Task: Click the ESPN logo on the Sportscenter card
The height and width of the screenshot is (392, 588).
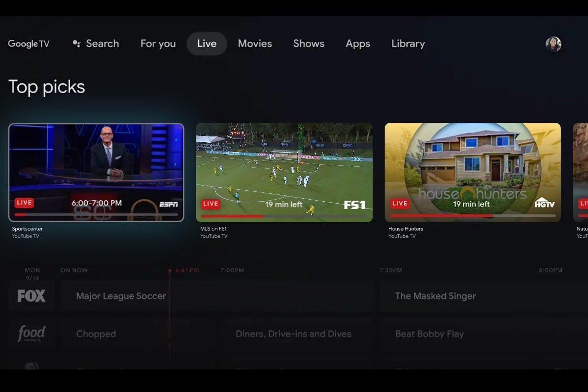Action: point(169,204)
